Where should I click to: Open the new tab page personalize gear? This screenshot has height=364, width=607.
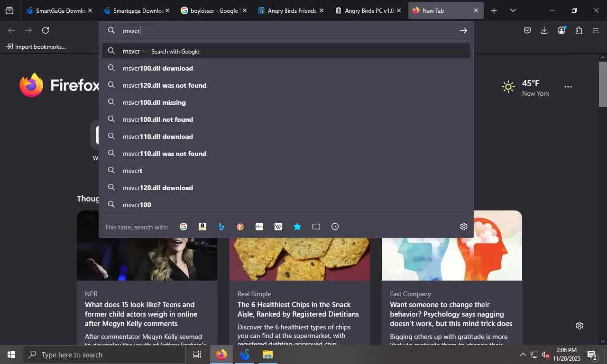coord(579,326)
